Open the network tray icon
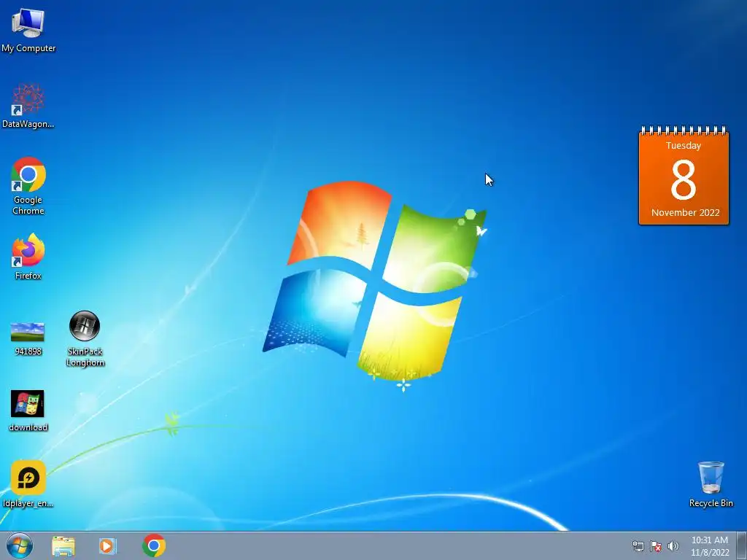This screenshot has width=747, height=560. click(638, 546)
